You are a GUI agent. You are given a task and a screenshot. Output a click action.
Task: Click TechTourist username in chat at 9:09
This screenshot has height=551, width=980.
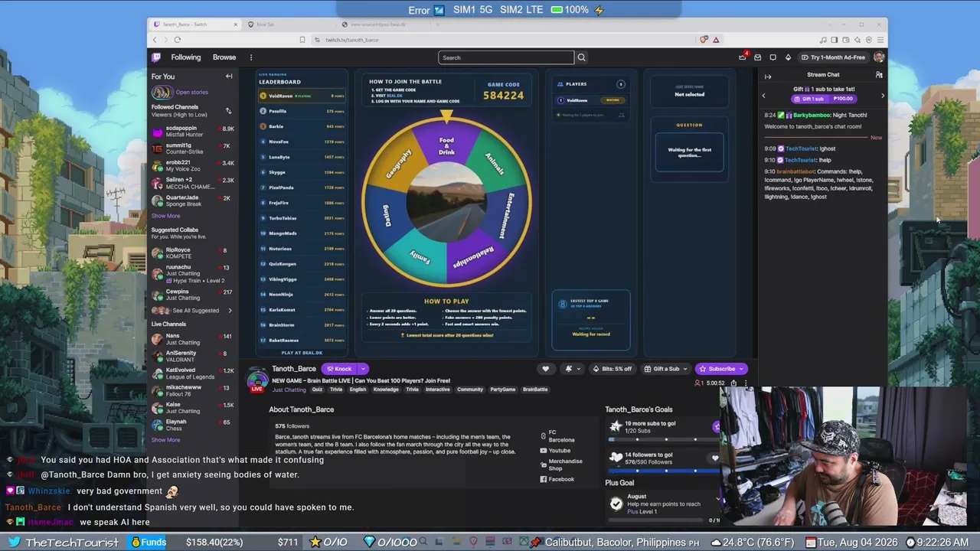pyautogui.click(x=801, y=148)
